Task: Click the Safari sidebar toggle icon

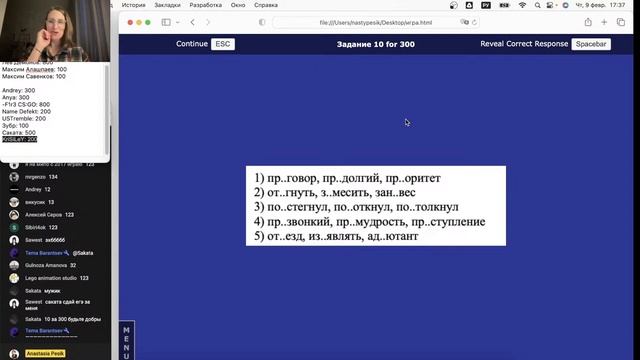Action: [166, 22]
